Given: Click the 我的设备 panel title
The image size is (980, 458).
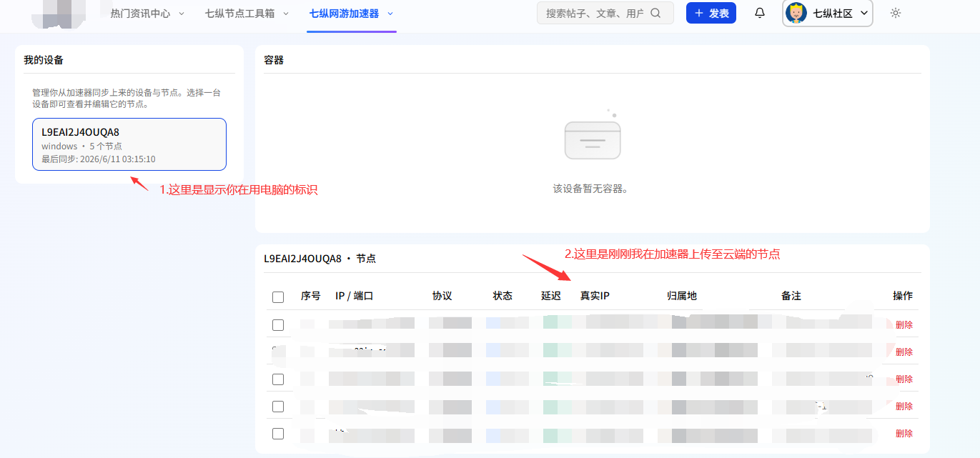Looking at the screenshot, I should pos(44,60).
